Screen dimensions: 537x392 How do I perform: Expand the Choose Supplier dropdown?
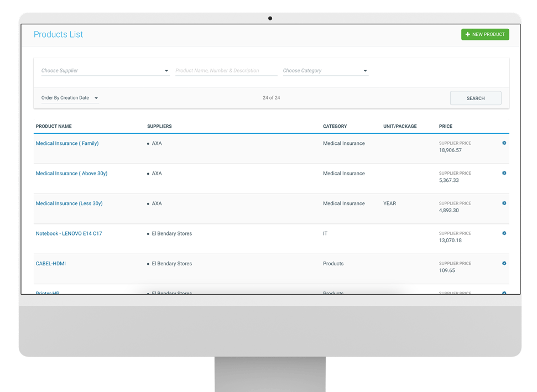[105, 71]
